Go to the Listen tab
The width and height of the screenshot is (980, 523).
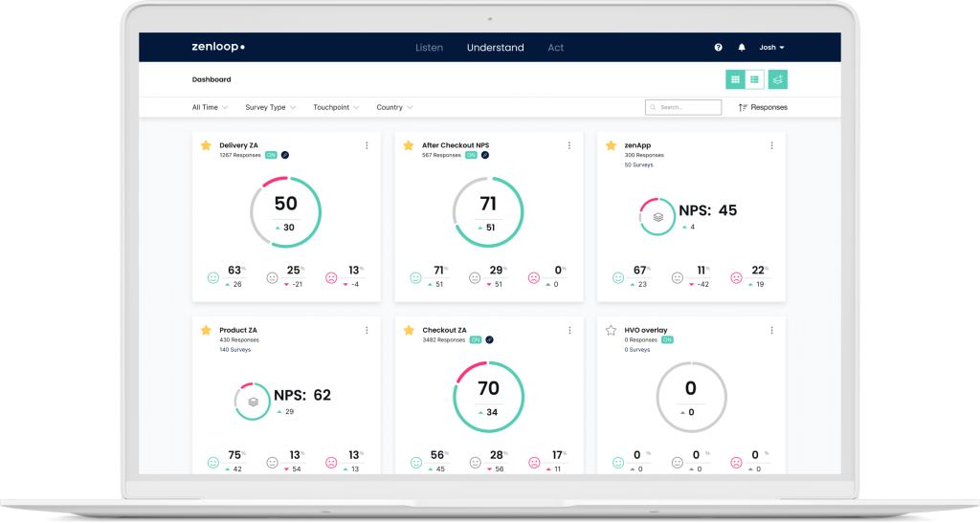click(x=429, y=47)
